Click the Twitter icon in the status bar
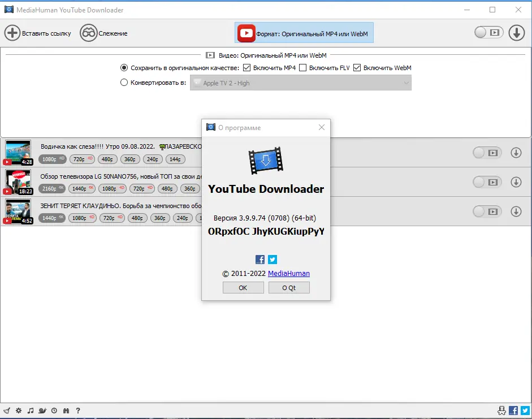Image resolution: width=532 pixels, height=419 pixels. [x=525, y=411]
